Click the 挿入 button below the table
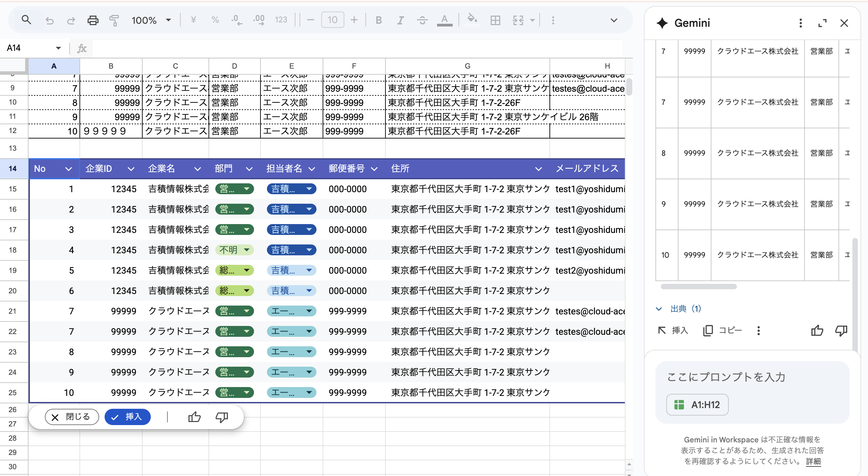 pyautogui.click(x=127, y=417)
